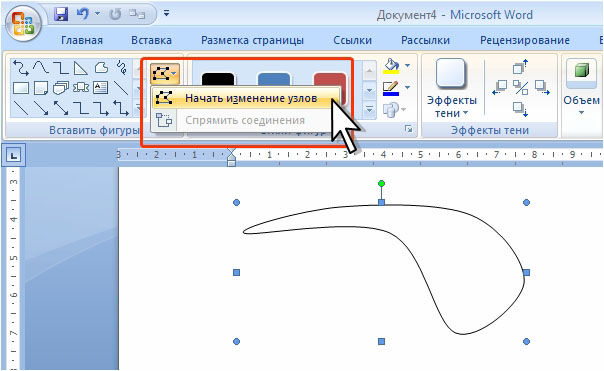Nudge the shadow left
The width and height of the screenshot is (604, 371).
click(500, 88)
